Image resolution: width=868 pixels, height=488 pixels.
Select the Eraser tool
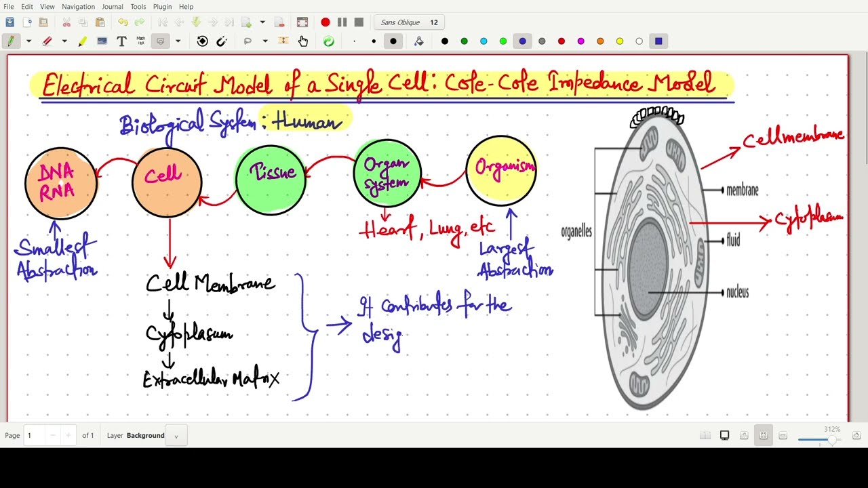[47, 41]
